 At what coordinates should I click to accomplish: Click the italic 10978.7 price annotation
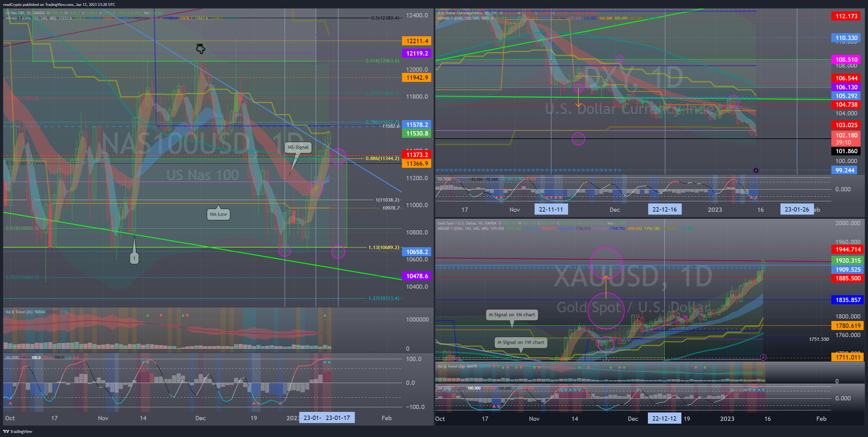coord(391,208)
